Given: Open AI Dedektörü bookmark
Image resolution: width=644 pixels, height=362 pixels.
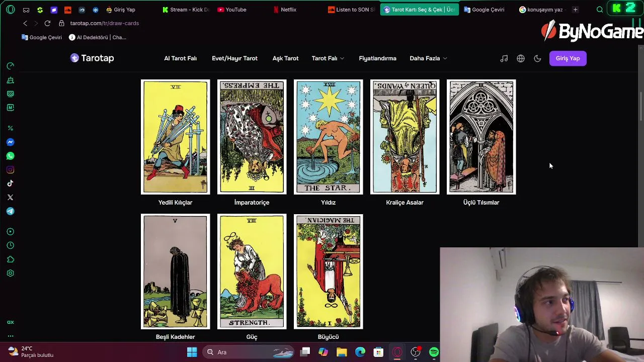Looking at the screenshot, I should [x=98, y=37].
